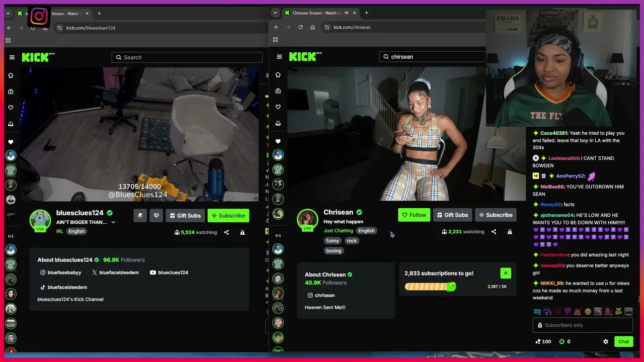Send message with the green Chat button

[623, 341]
